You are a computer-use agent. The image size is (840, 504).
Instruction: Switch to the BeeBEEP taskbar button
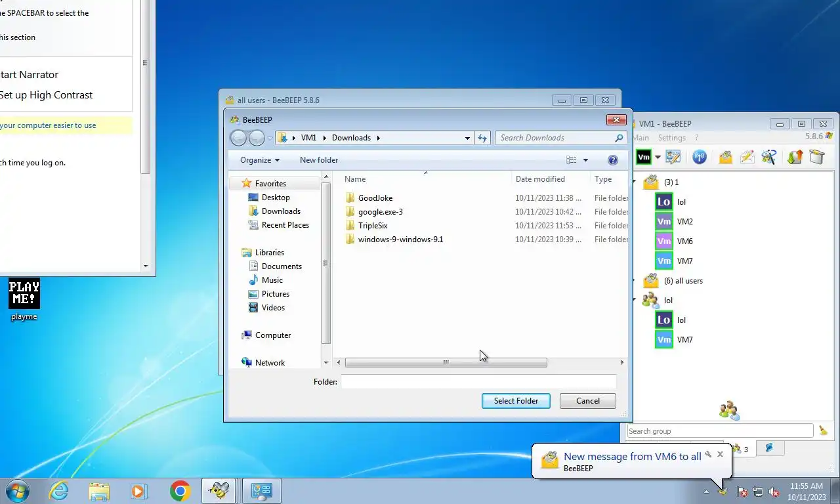click(x=219, y=491)
